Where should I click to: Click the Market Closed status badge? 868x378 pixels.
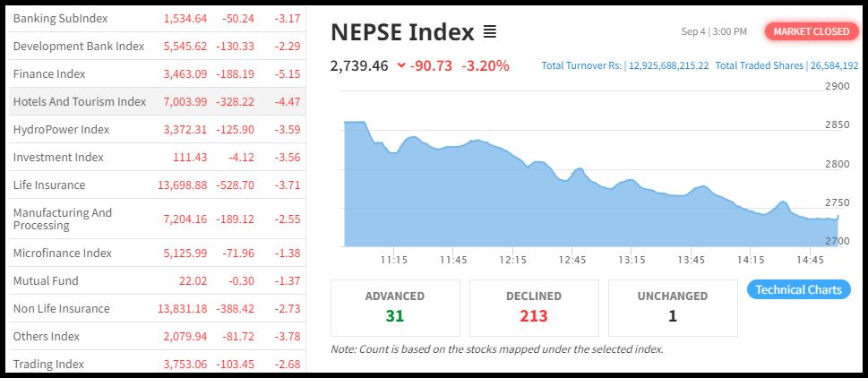[811, 31]
